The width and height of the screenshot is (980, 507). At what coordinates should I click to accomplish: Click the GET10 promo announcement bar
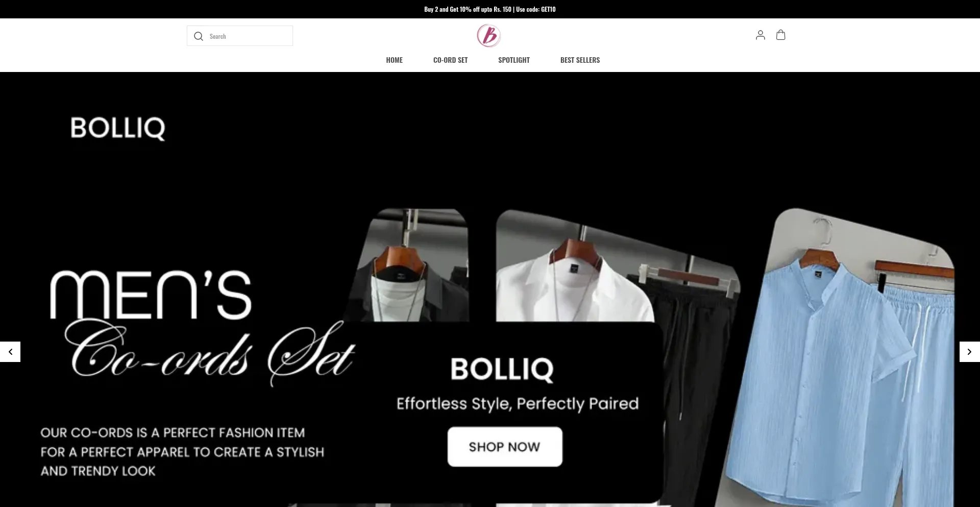(490, 9)
